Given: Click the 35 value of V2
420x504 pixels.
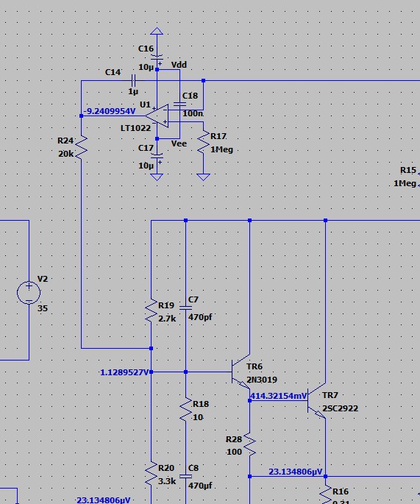Looking at the screenshot, I should [x=43, y=308].
